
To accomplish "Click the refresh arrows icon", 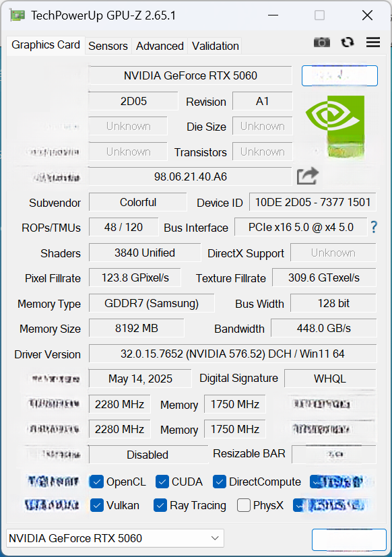I will coord(348,42).
